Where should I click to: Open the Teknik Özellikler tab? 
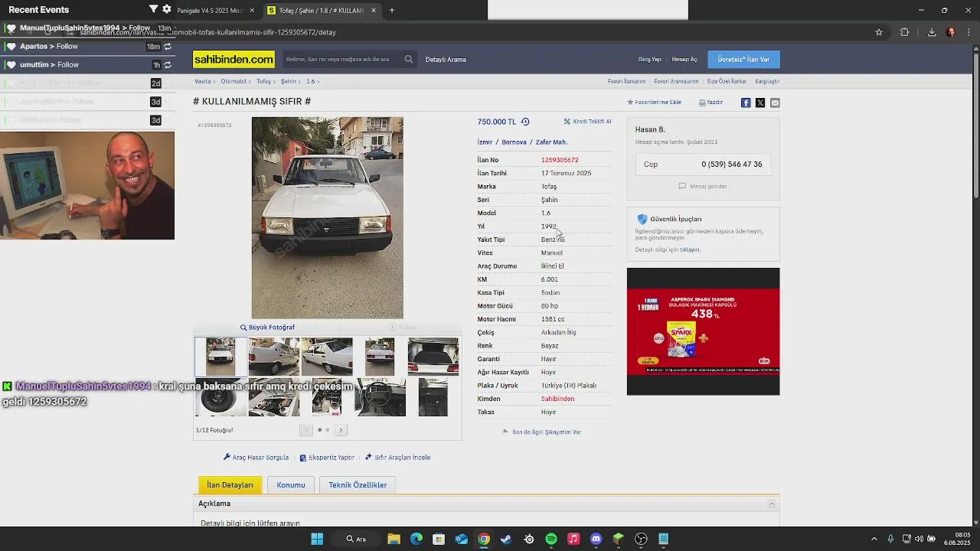click(x=358, y=485)
